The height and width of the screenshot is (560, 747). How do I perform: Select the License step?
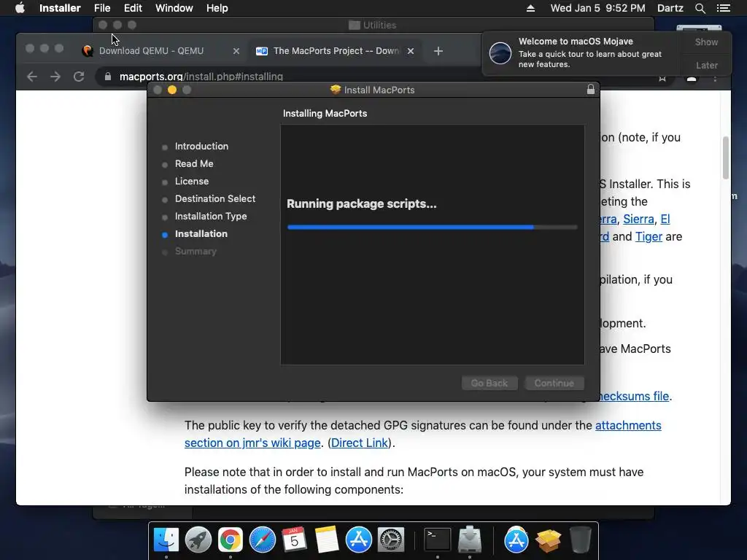coord(192,182)
